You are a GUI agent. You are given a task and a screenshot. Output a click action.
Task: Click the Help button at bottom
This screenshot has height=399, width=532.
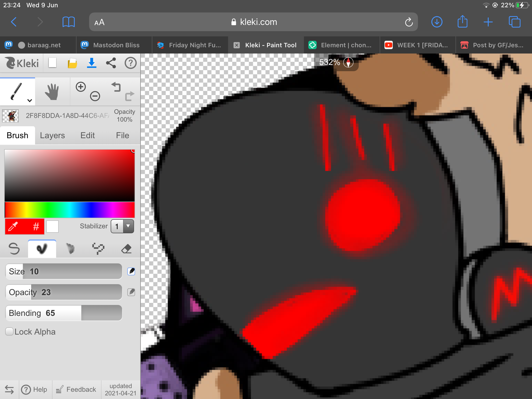tap(35, 389)
